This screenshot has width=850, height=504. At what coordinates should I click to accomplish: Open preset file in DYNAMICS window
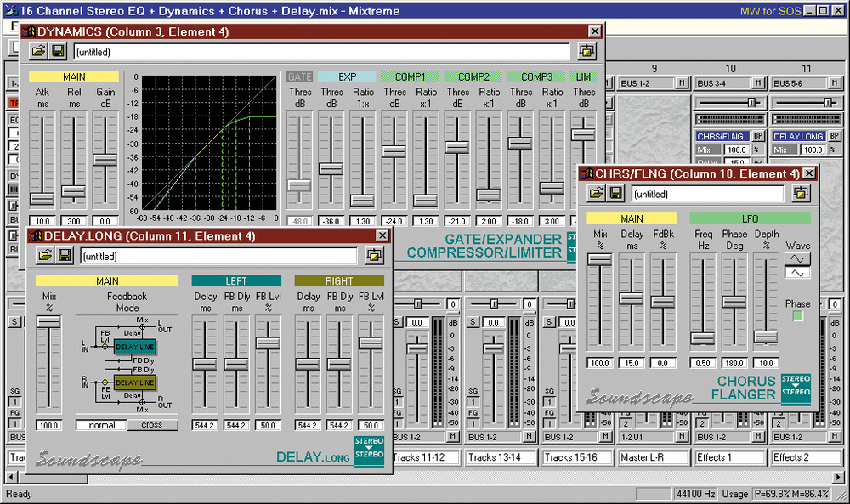(38, 52)
